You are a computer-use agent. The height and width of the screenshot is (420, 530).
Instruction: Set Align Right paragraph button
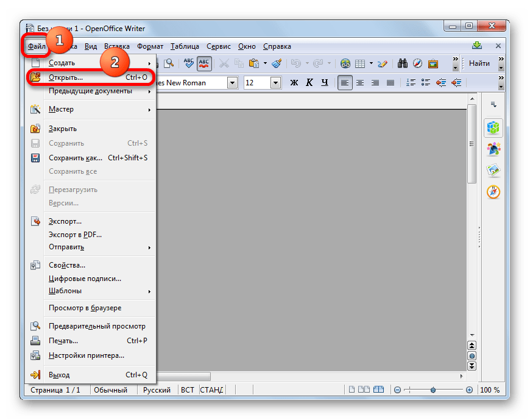375,82
